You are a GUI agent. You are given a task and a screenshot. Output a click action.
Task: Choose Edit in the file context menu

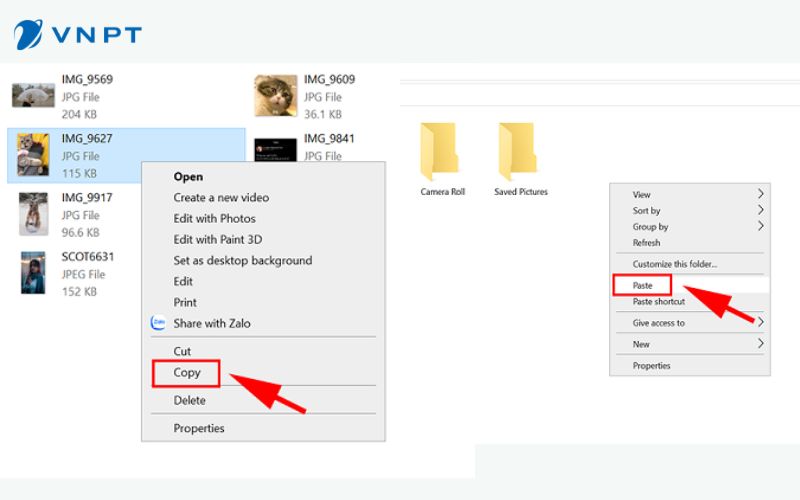click(x=183, y=282)
